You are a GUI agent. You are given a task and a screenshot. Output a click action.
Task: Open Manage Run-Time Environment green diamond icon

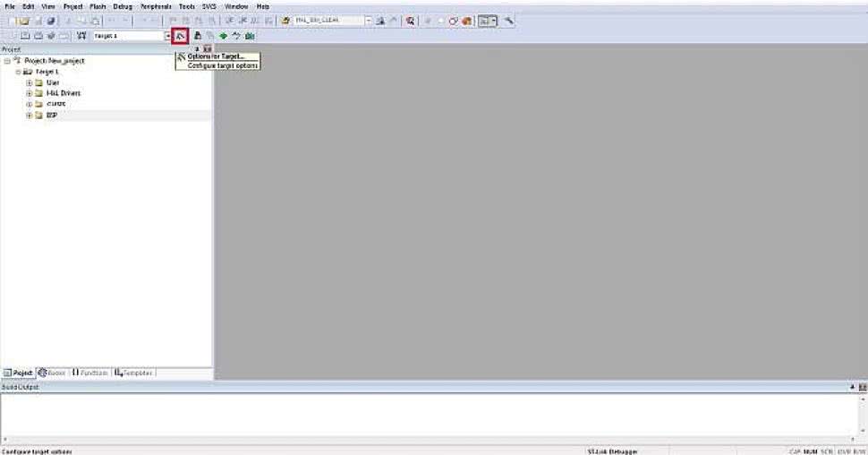point(223,36)
